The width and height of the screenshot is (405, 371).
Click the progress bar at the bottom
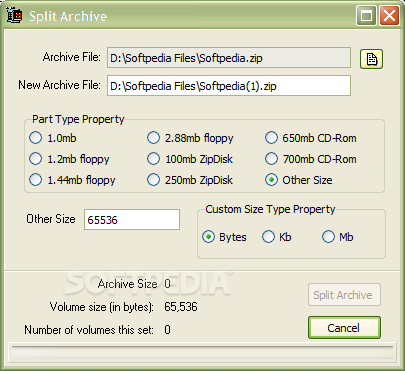coord(202,353)
